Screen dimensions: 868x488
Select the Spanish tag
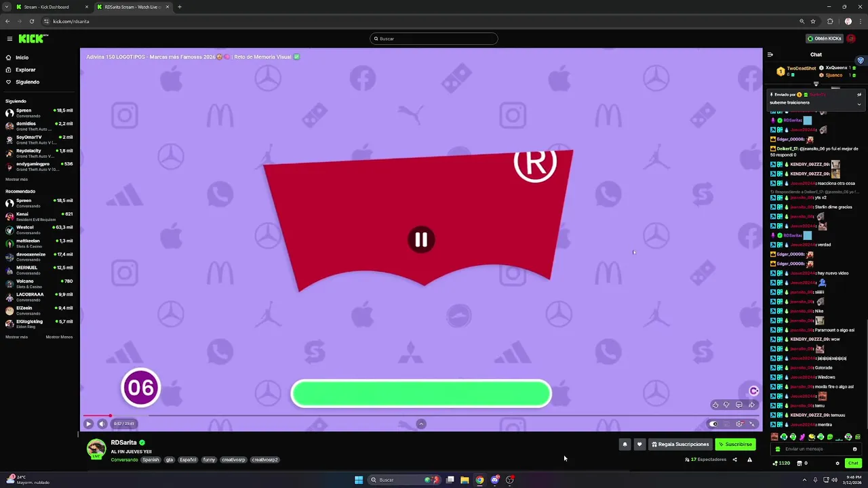pos(151,460)
